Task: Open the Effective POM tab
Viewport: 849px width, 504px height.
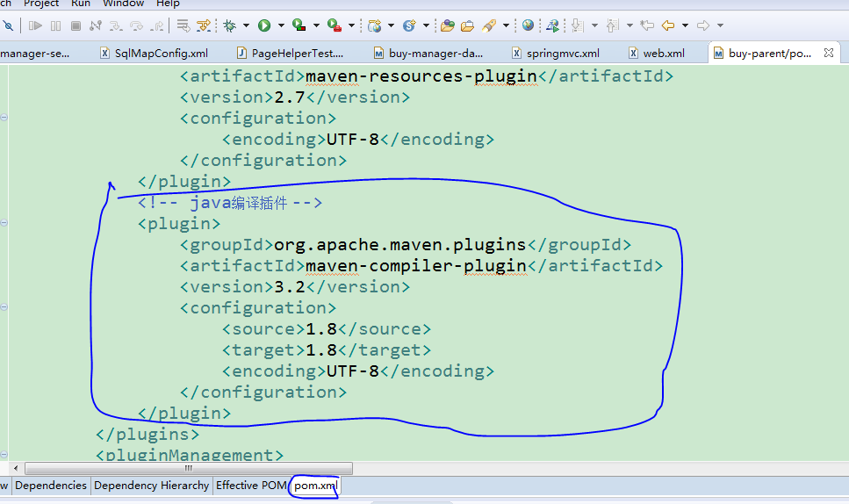Action: tap(251, 485)
